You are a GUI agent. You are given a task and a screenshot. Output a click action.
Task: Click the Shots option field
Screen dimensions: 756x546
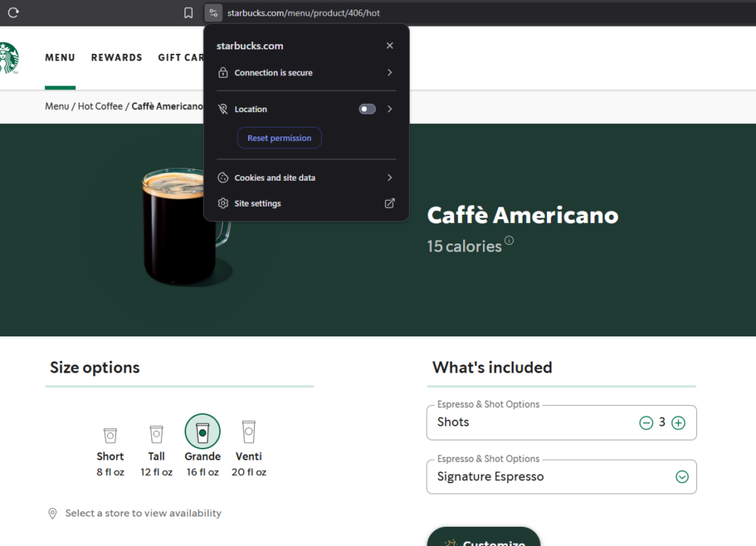coord(561,423)
